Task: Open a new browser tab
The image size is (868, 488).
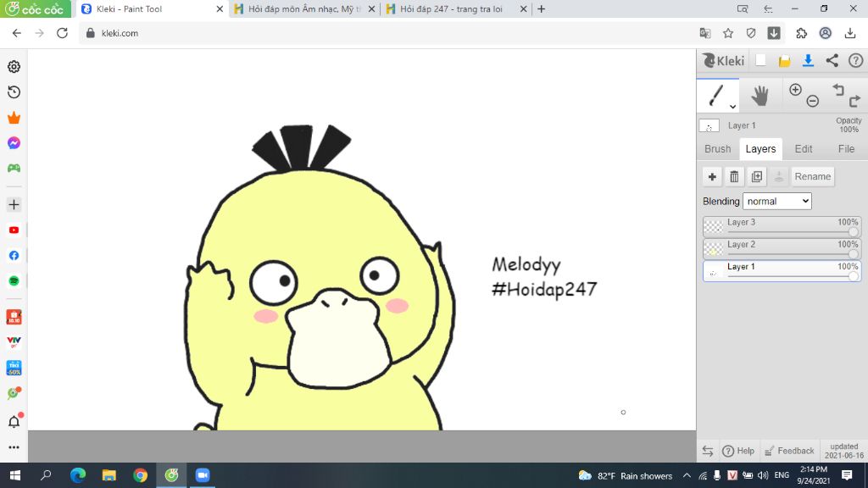Action: pos(542,8)
